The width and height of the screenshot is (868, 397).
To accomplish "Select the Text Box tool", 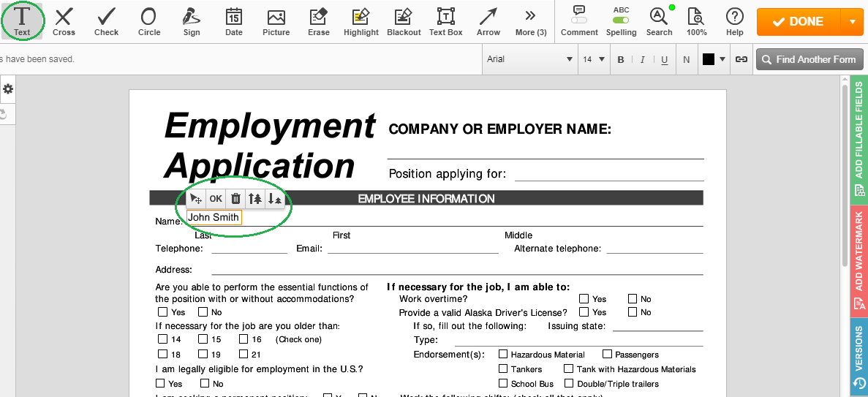I will click(x=445, y=22).
